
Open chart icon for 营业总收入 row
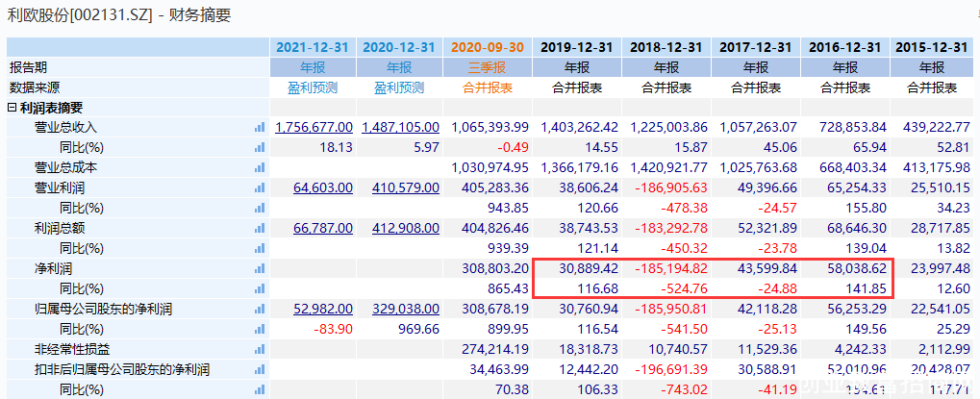click(x=260, y=127)
